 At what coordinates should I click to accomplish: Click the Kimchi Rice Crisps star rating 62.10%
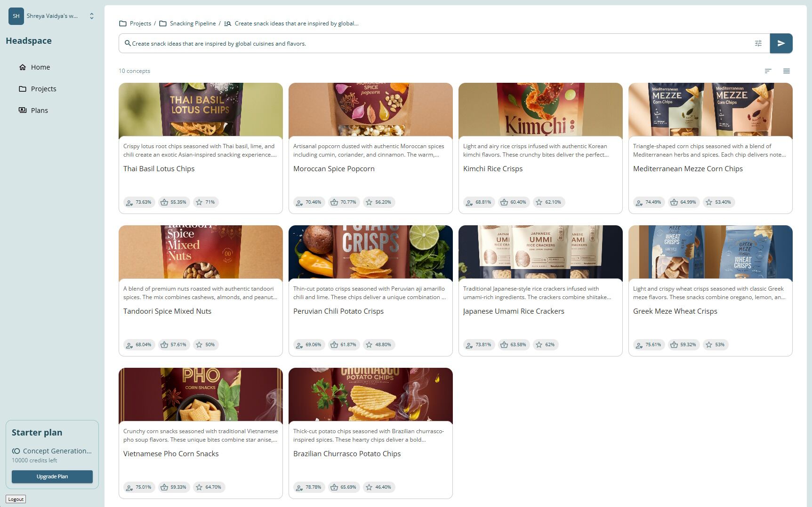tap(549, 202)
